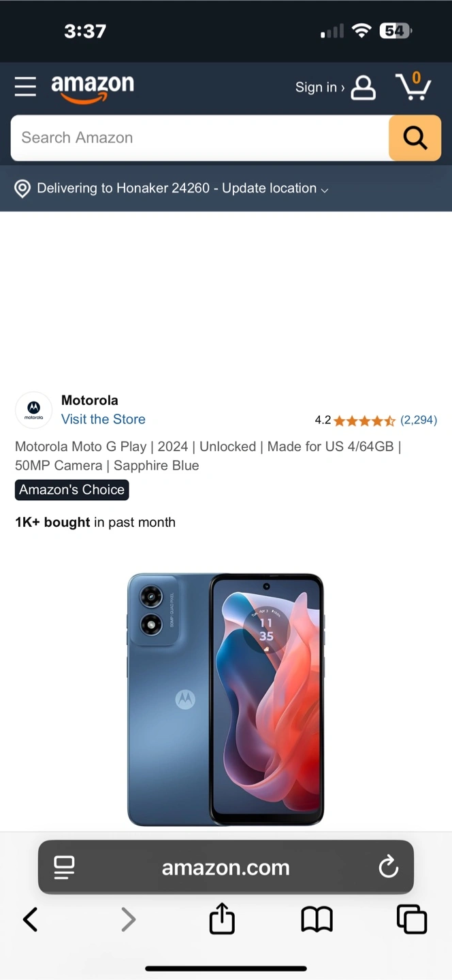Reload the page in Safari

[388, 867]
